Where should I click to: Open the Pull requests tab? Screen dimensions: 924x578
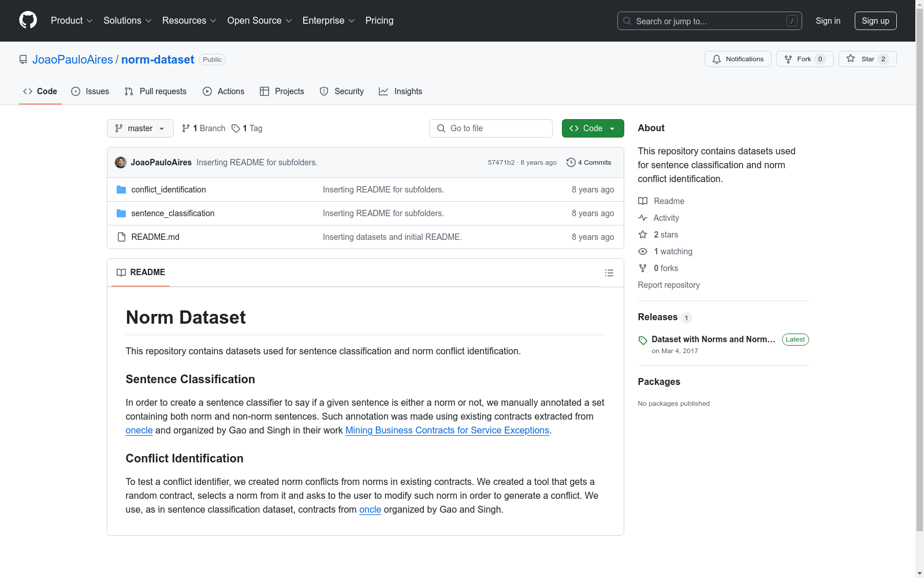(x=155, y=91)
